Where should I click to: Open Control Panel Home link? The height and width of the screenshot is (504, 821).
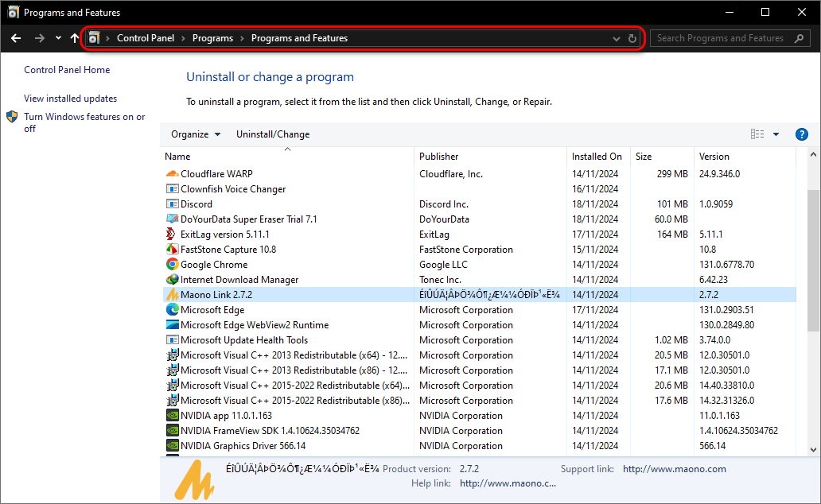(67, 70)
